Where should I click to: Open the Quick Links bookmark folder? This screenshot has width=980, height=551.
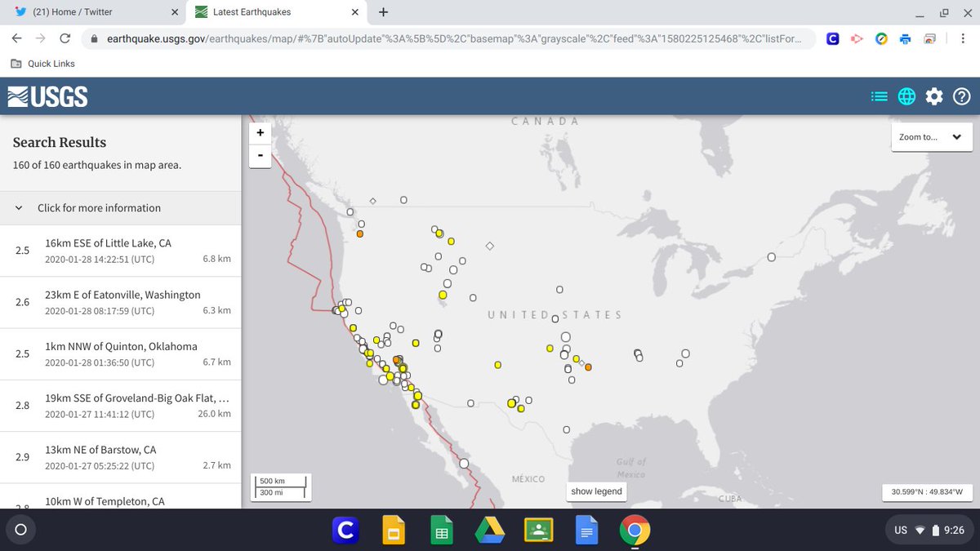click(x=42, y=64)
